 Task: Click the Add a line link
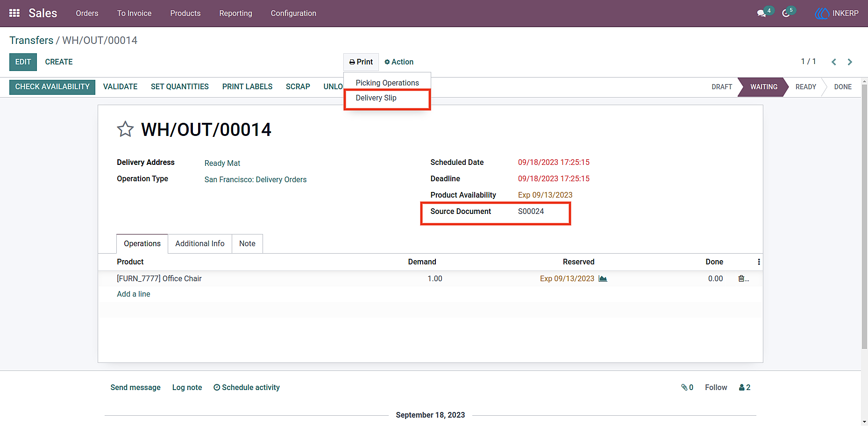(134, 294)
